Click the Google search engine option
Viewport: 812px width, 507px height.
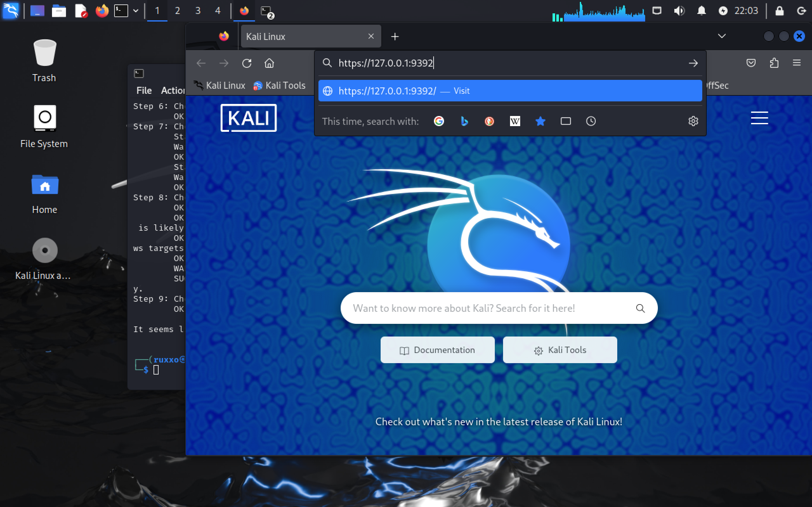pos(440,121)
